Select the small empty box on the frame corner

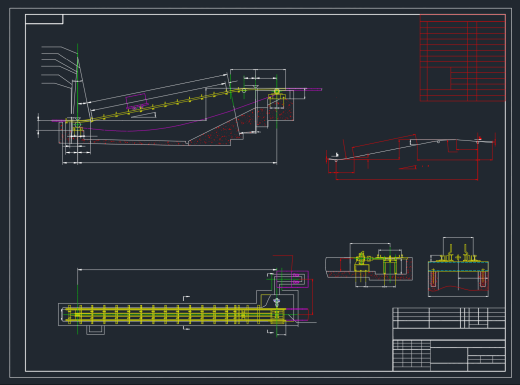coord(44,19)
